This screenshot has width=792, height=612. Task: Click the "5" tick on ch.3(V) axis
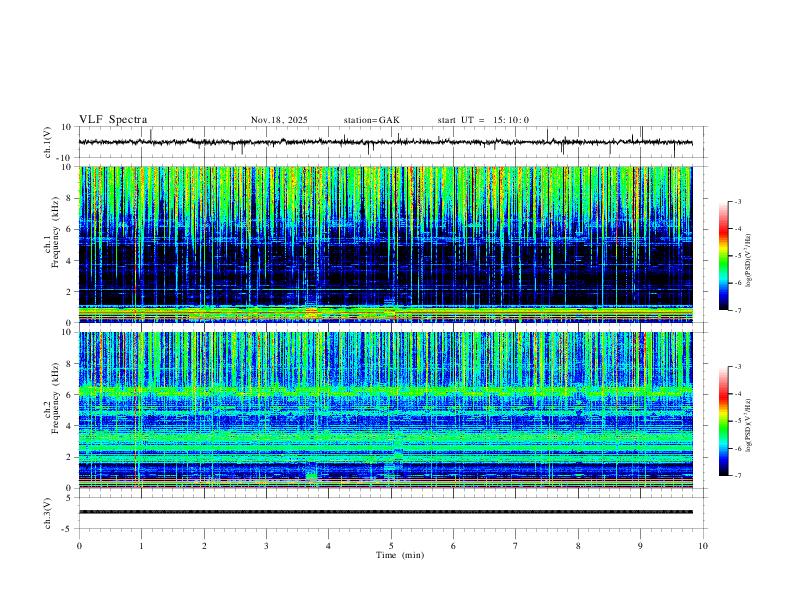pyautogui.click(x=70, y=497)
